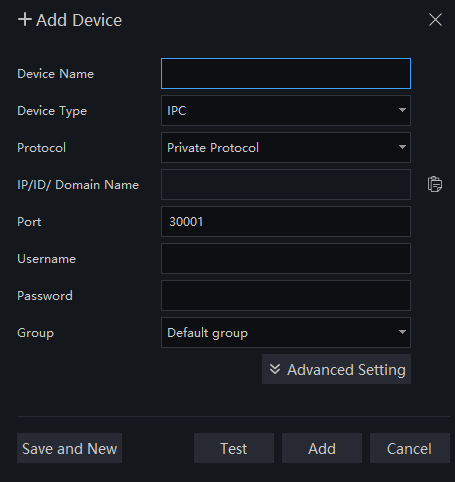Click the Group label text
Viewport: 455px width, 482px height.
(x=35, y=333)
